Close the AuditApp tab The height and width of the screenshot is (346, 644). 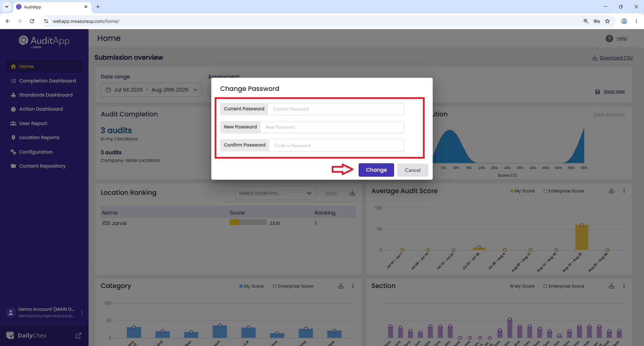click(x=86, y=7)
